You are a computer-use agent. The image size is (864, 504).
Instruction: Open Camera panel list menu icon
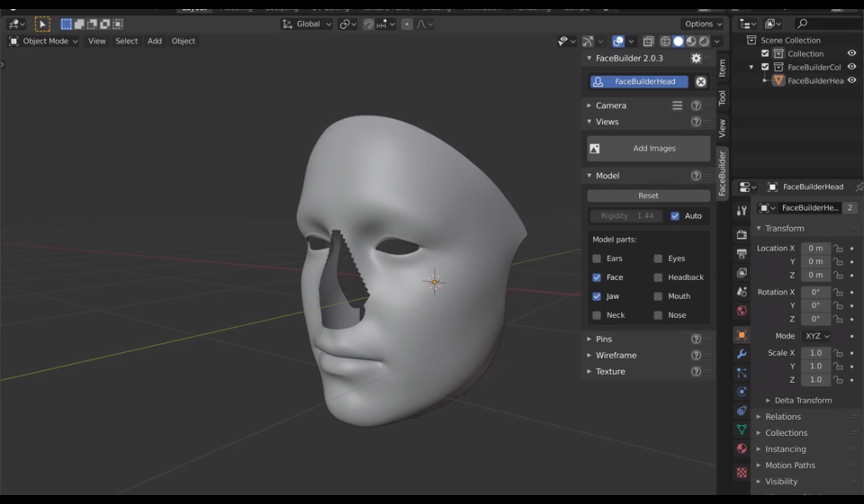coord(677,105)
